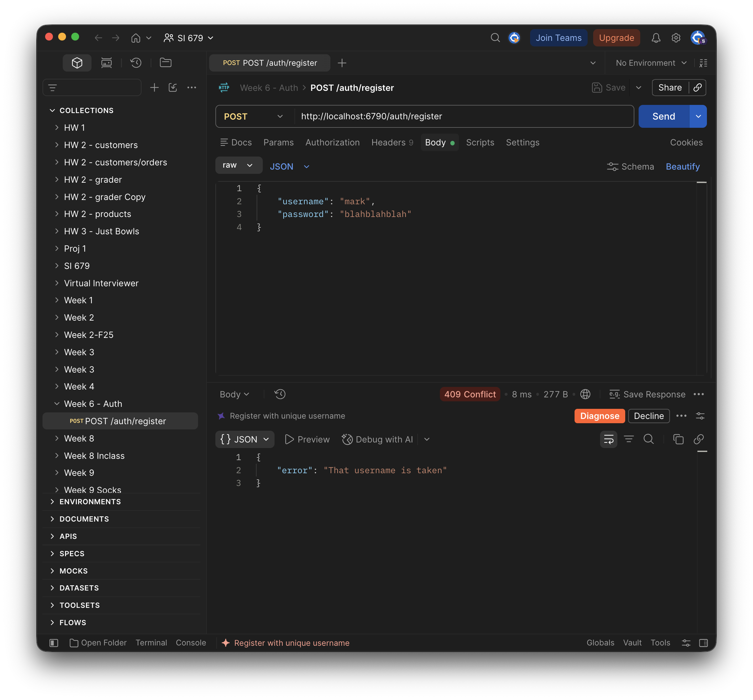Open the POST method dropdown
This screenshot has width=753, height=700.
tap(254, 116)
